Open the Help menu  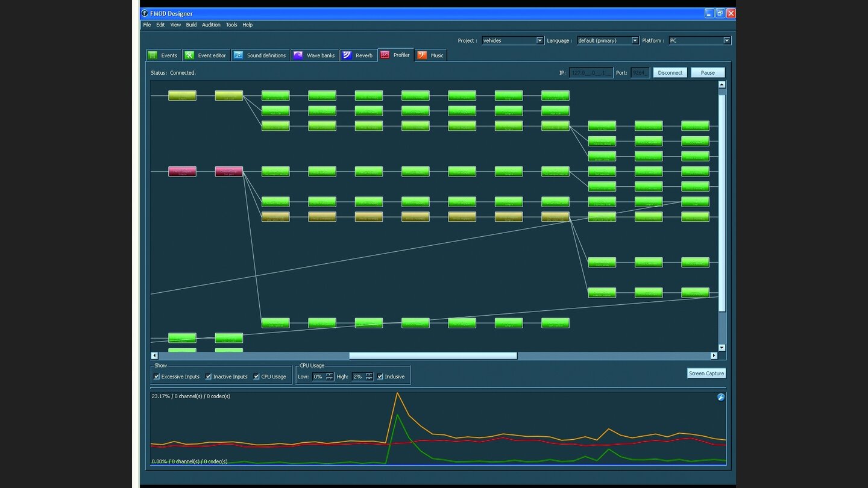248,25
